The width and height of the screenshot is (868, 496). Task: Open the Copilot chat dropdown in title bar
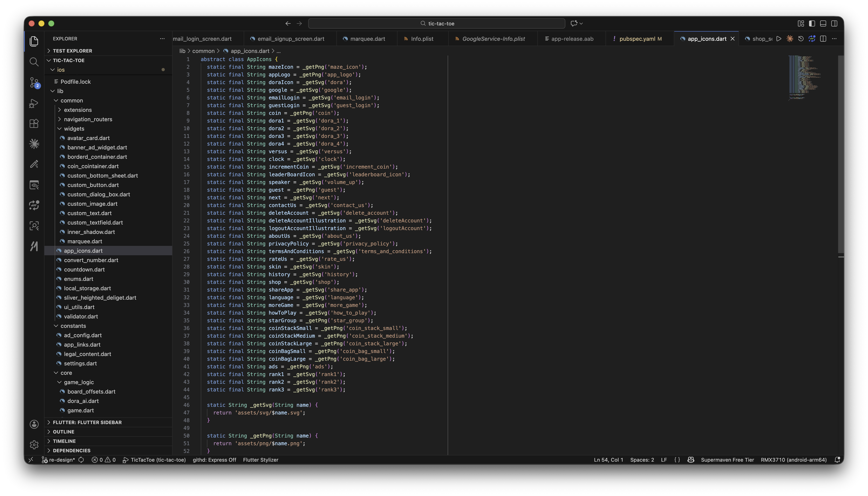(x=581, y=23)
